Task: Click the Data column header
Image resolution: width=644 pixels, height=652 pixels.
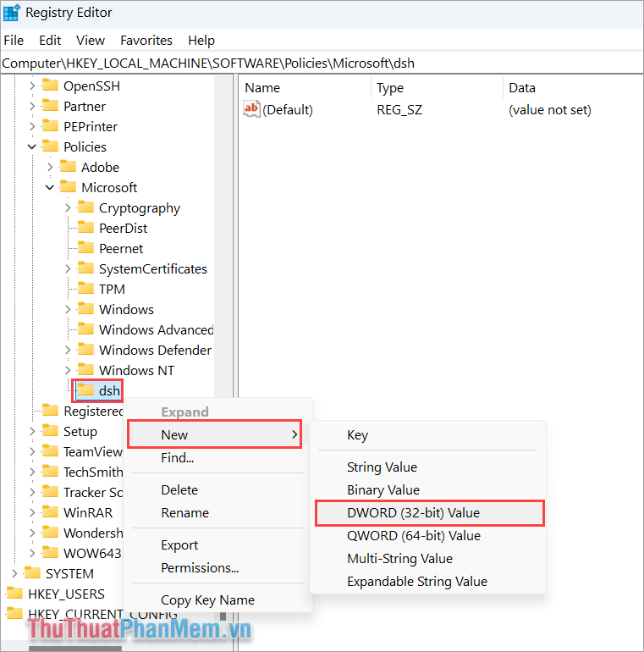Action: (574, 88)
